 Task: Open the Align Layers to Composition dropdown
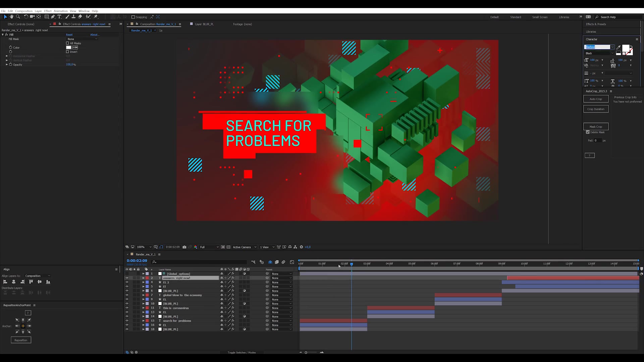click(x=38, y=276)
